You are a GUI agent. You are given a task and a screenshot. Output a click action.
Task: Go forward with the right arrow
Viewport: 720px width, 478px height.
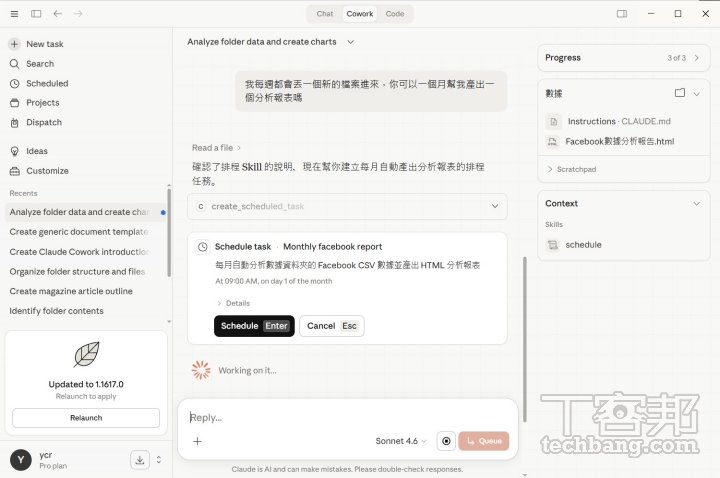[78, 14]
